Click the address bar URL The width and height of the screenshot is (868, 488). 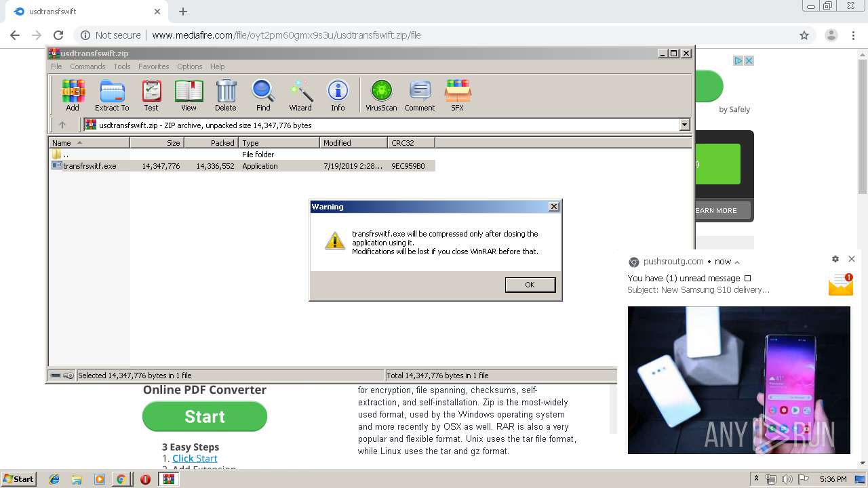(x=286, y=35)
